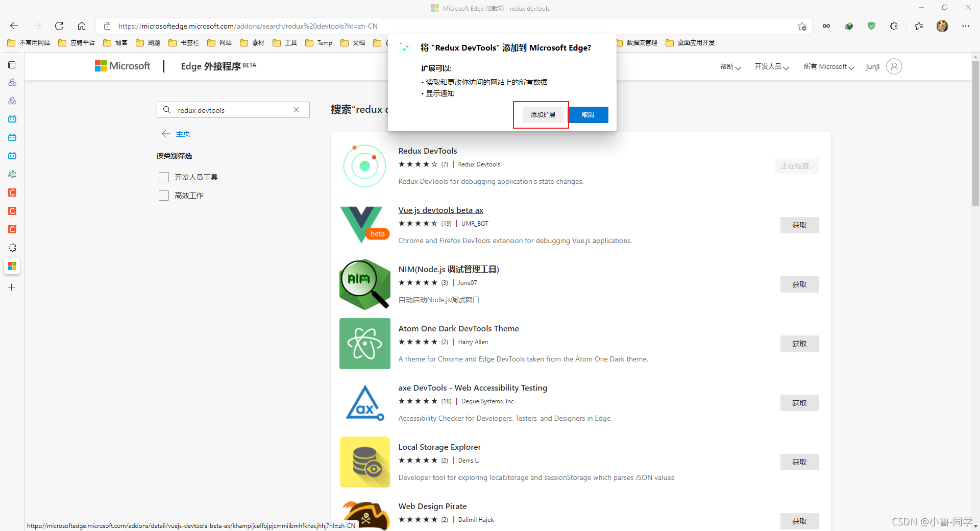Click the NIM Node.js tool icon
The image size is (980, 531).
click(x=364, y=284)
